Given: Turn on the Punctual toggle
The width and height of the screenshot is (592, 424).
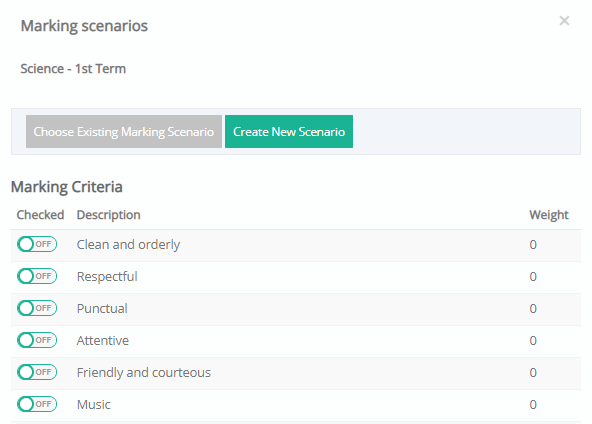Looking at the screenshot, I should [x=37, y=308].
